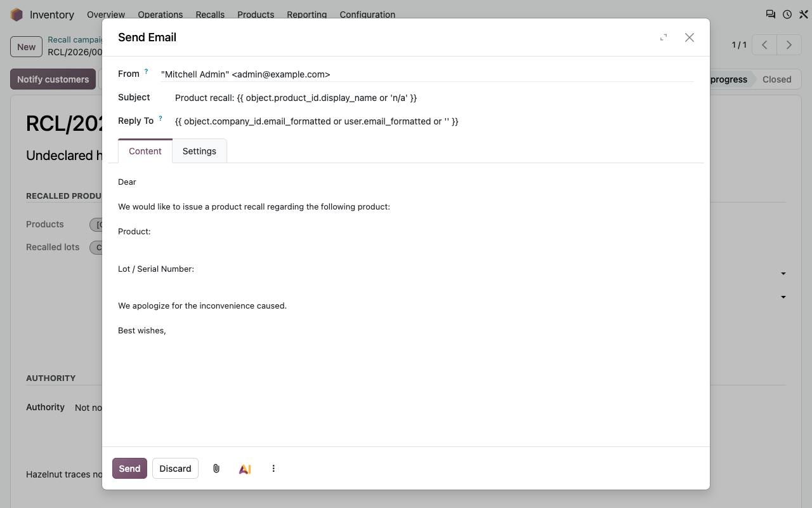Set status to Closed
Image resolution: width=812 pixels, height=508 pixels.
(x=776, y=79)
